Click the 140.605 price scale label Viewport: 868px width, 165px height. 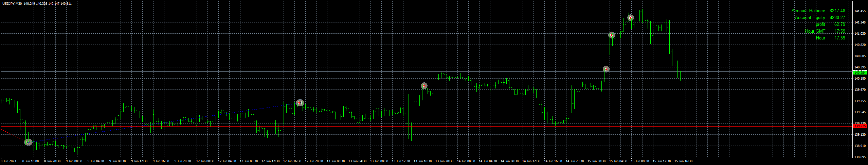(860, 56)
